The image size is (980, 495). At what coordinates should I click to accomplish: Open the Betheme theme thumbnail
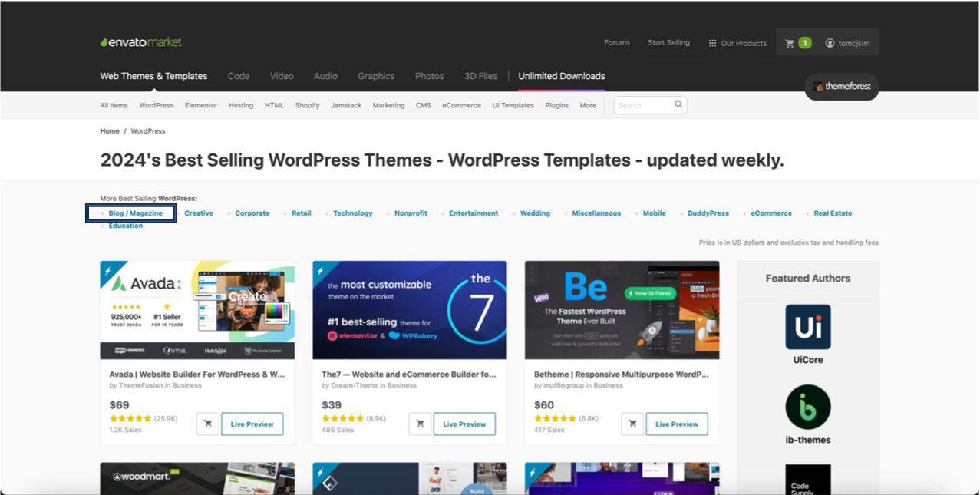pos(622,310)
